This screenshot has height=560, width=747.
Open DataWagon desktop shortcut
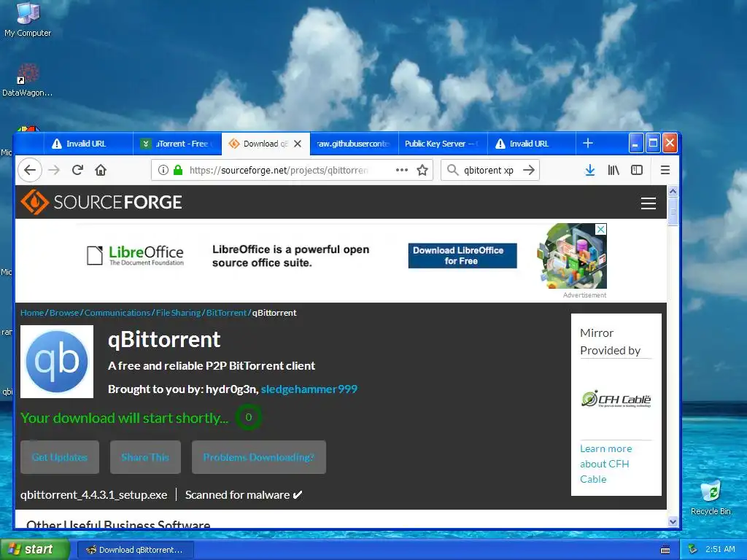pos(27,80)
